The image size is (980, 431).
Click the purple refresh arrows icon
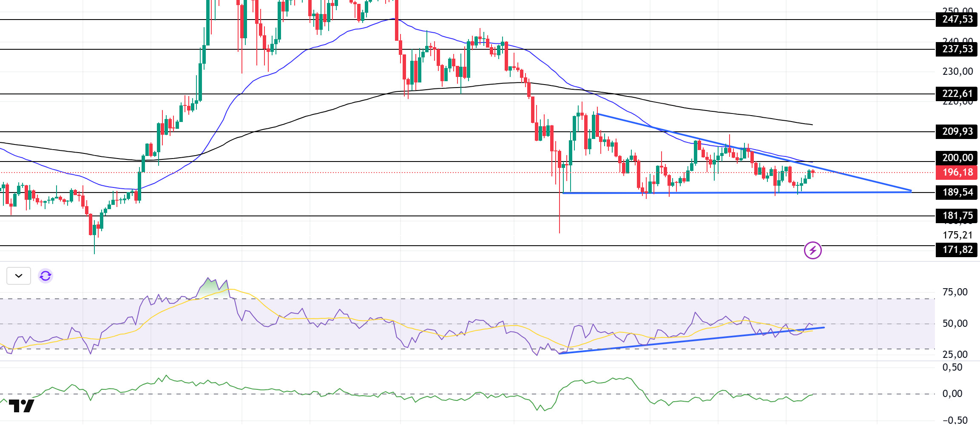(x=45, y=276)
